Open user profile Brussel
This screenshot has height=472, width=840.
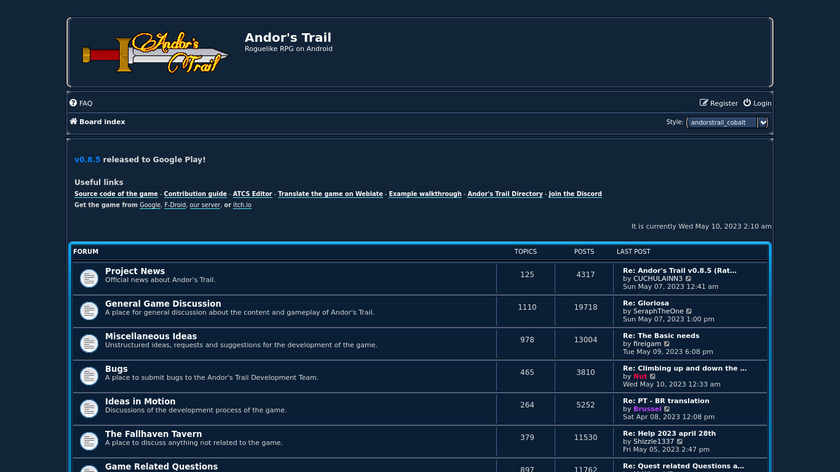pos(647,409)
